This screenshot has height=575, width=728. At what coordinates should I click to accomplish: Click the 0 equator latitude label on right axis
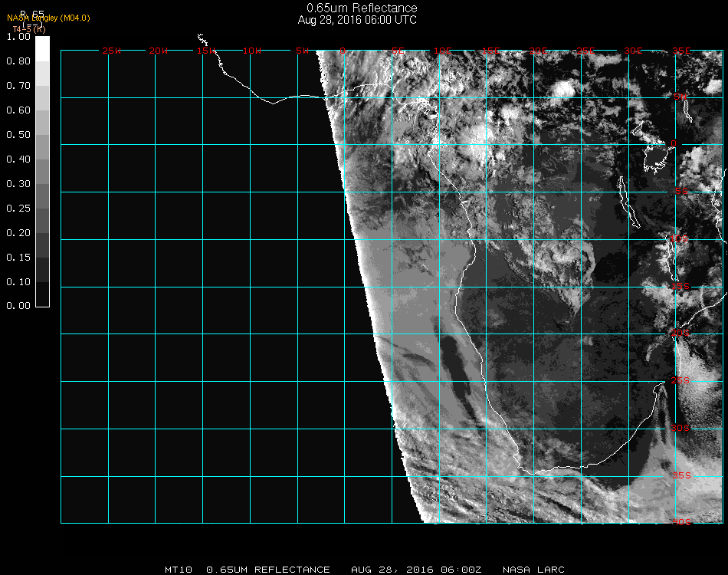674,143
